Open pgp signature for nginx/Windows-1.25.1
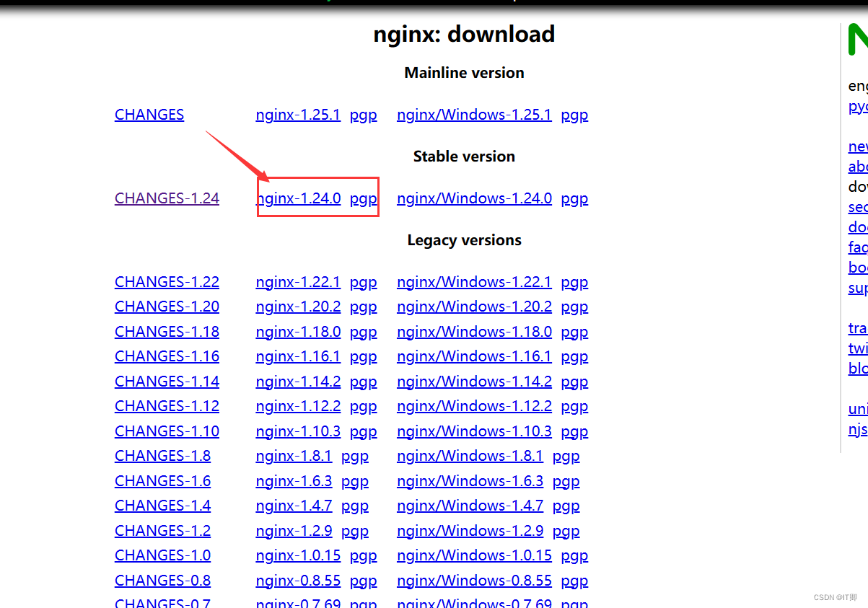Screen dimensions: 868x608 (x=574, y=115)
